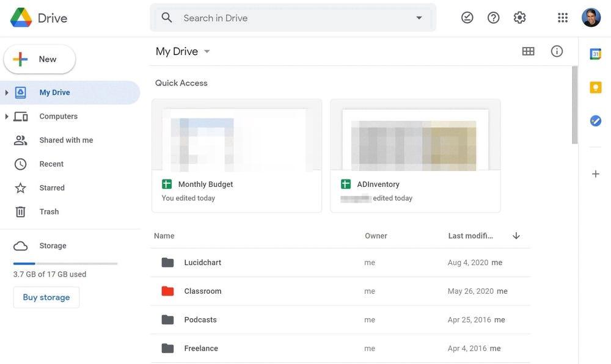
Task: Click the Quick Access heading
Action: pyautogui.click(x=181, y=83)
